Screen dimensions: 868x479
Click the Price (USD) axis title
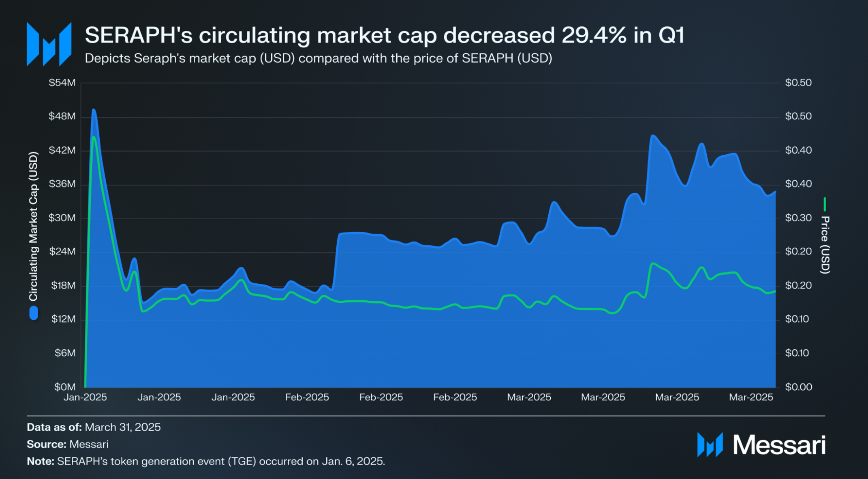[x=825, y=245]
